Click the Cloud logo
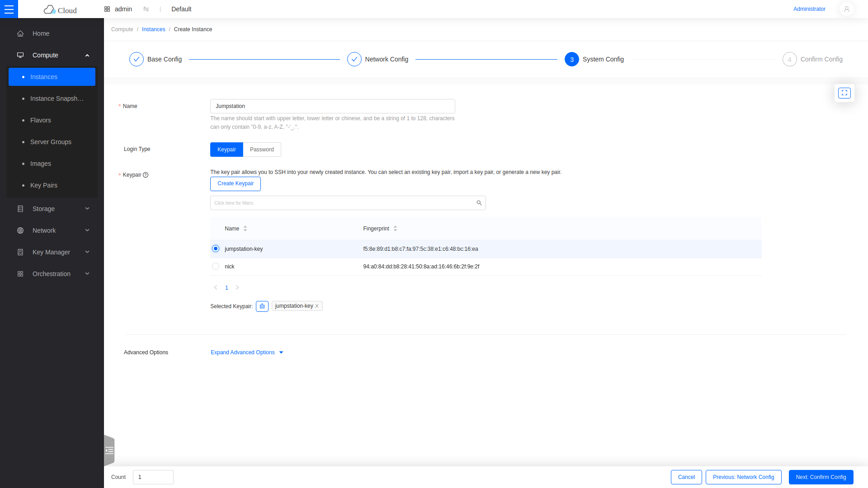 point(60,9)
